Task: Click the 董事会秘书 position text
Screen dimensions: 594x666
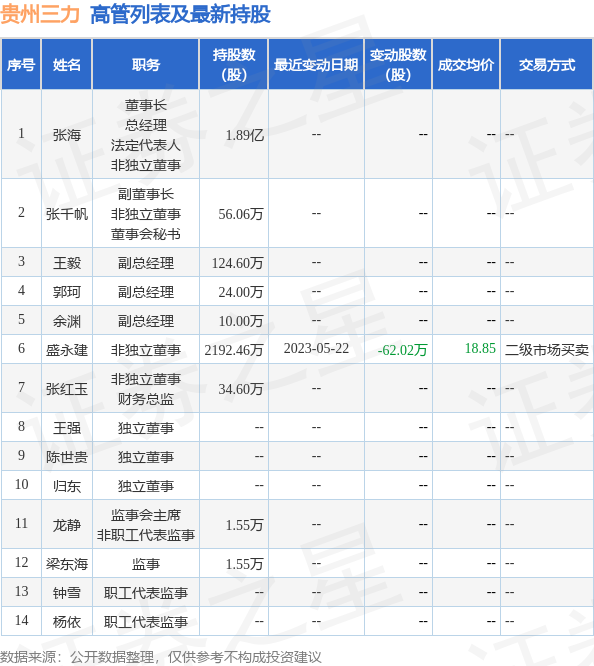Action: point(146,234)
